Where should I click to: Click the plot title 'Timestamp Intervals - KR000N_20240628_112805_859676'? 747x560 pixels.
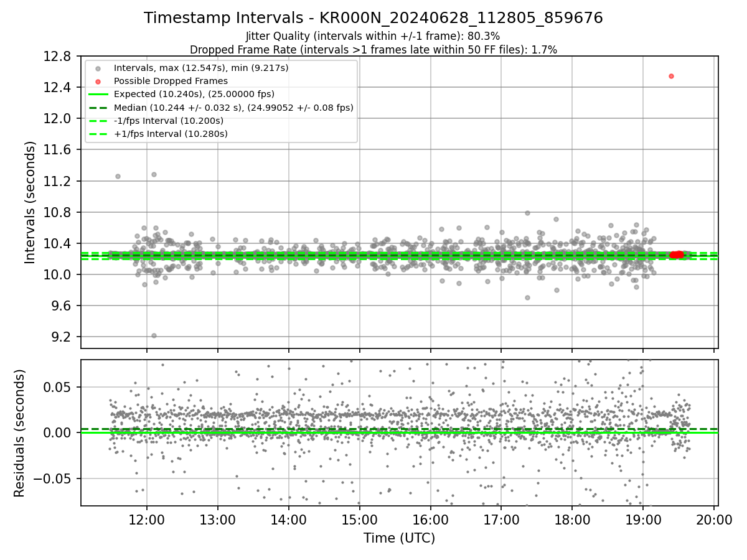(373, 18)
